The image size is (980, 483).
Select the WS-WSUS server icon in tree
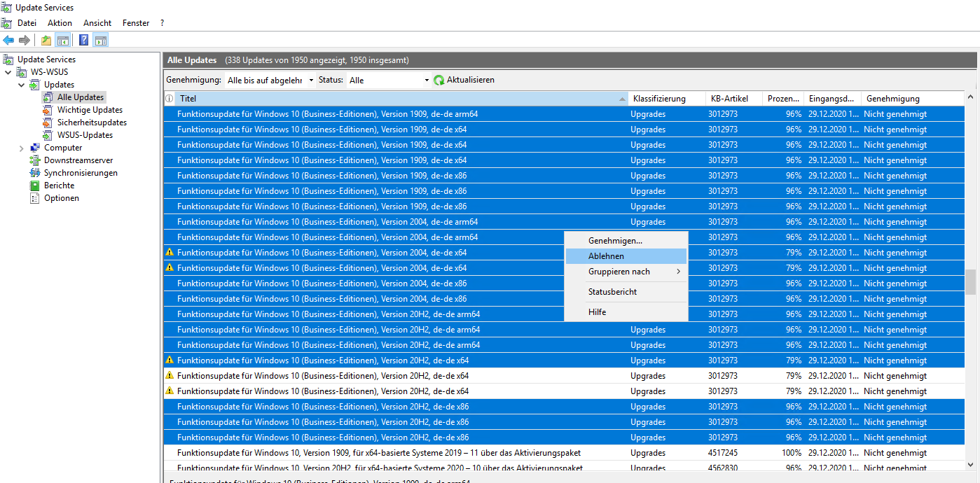22,72
